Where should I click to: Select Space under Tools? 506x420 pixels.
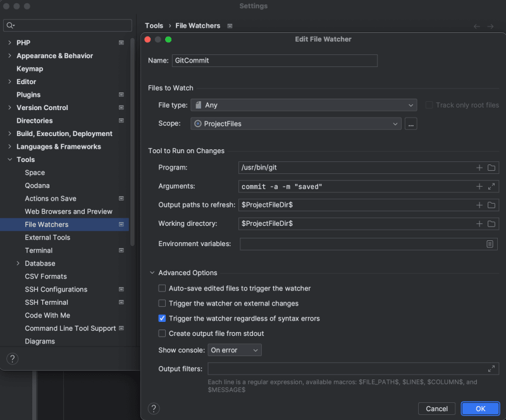tap(35, 173)
